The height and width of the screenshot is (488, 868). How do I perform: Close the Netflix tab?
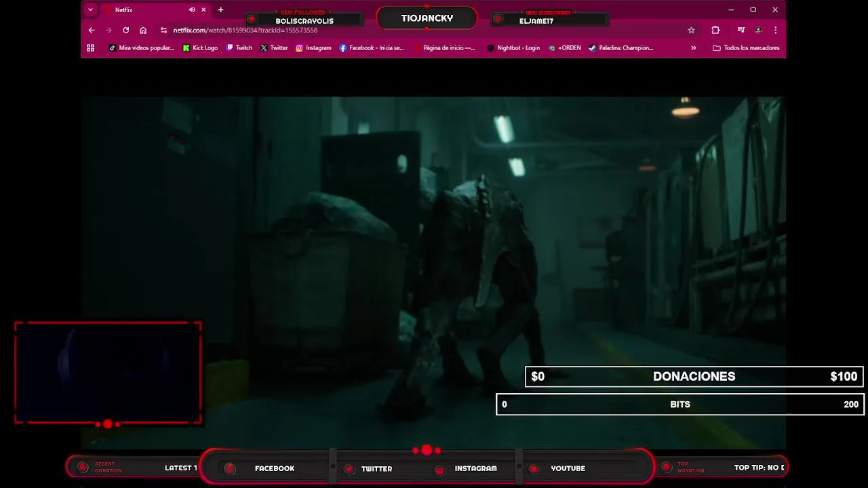pyautogui.click(x=203, y=10)
